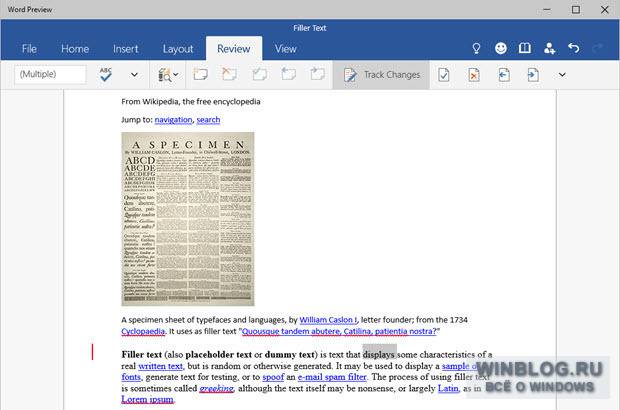Accept the tracked change
The image size is (620, 410).
tap(444, 75)
